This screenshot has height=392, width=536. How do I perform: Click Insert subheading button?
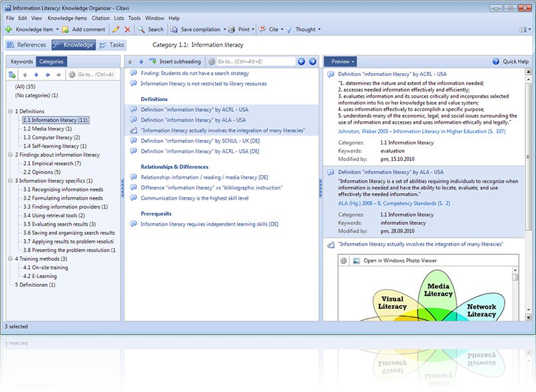pyautogui.click(x=174, y=61)
